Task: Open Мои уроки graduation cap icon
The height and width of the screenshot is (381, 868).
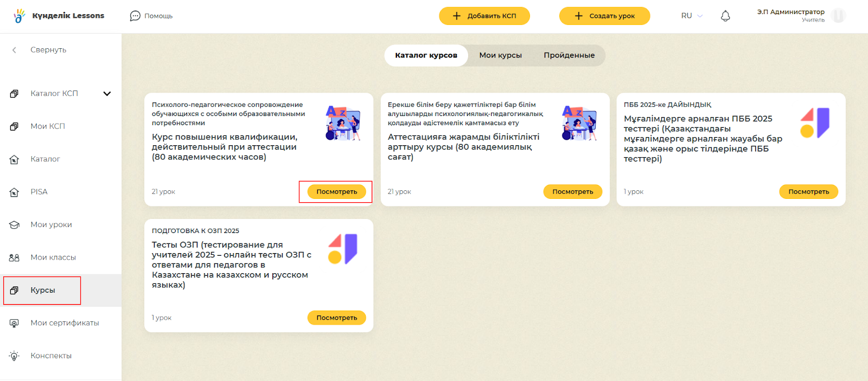Action: click(x=15, y=225)
